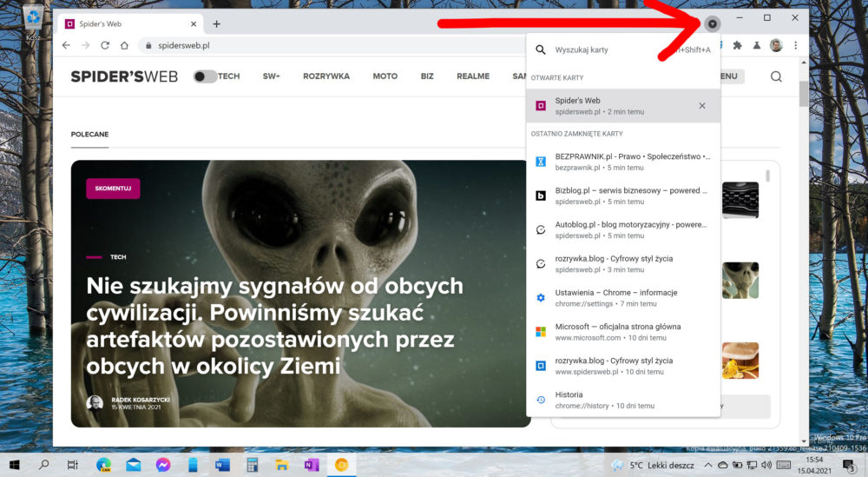Reopen Historia chrome://history entry
This screenshot has height=477, width=868.
[622, 400]
